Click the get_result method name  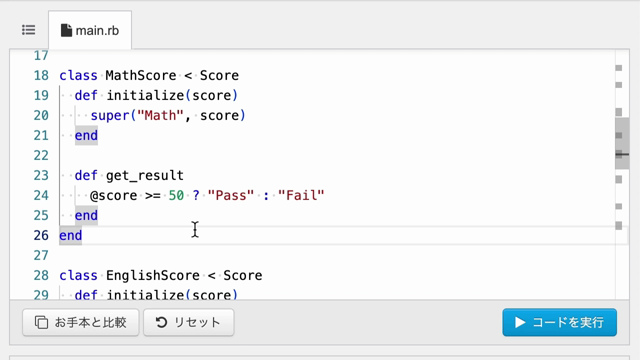[x=145, y=176]
